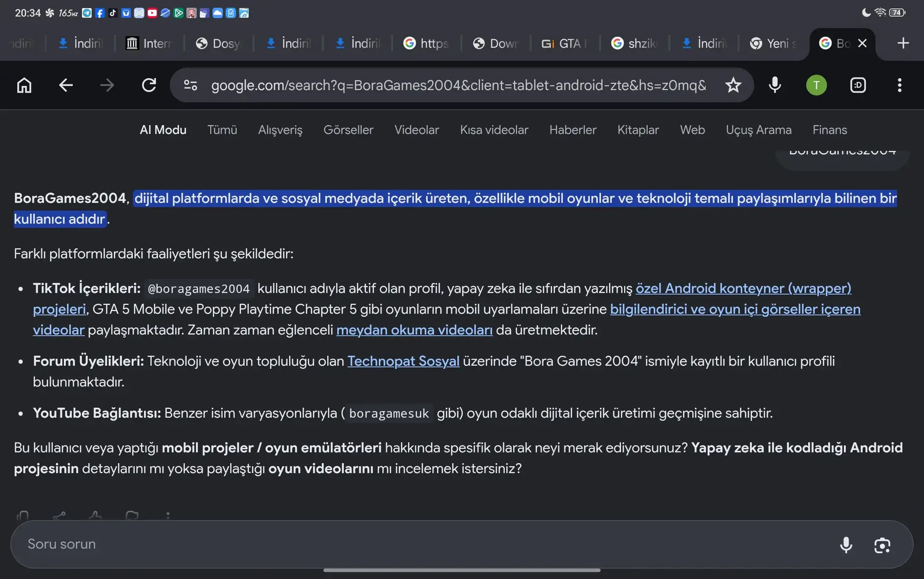The width and height of the screenshot is (924, 579).
Task: Follow the meydan okuma videoları link
Action: point(414,330)
